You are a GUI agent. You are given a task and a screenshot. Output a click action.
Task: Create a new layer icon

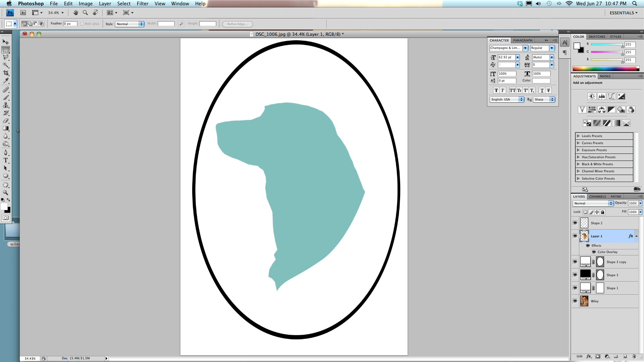point(625,357)
